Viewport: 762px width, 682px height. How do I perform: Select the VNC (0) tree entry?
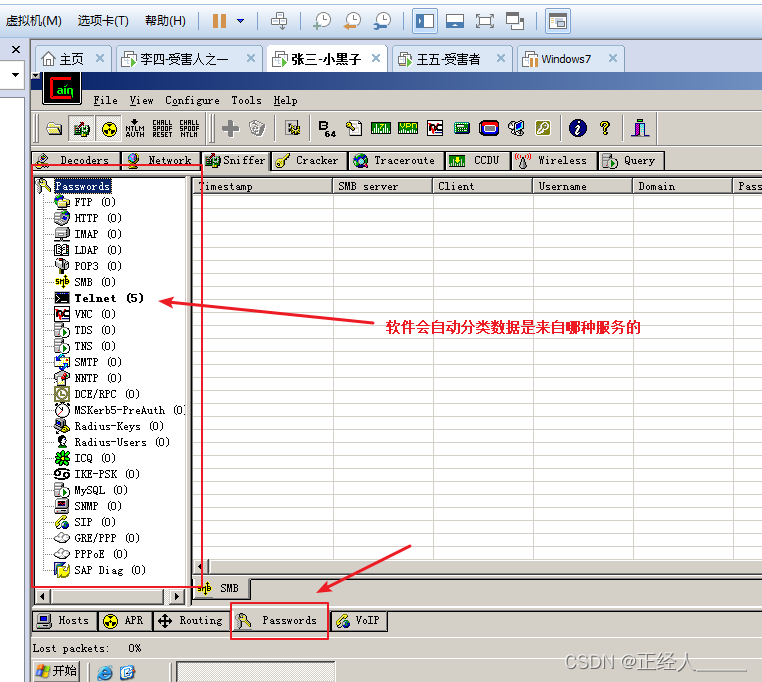click(95, 314)
